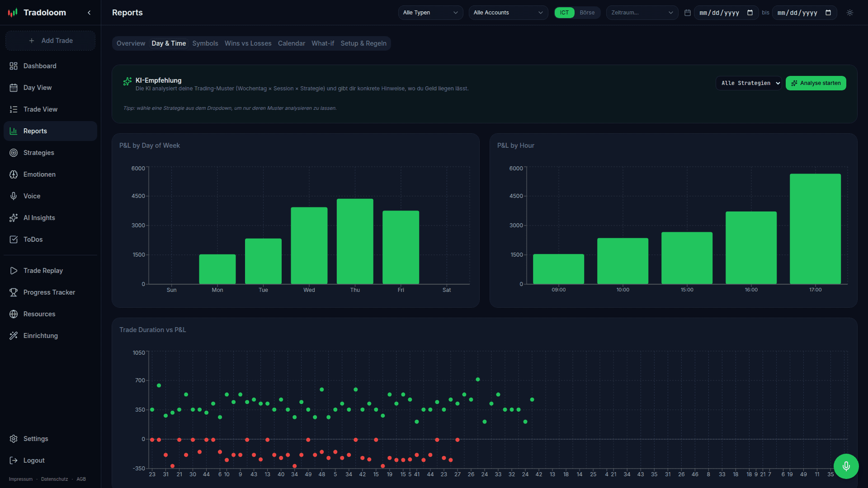Switch the toggle to Börse
Viewport: 868px width, 488px height.
(587, 13)
